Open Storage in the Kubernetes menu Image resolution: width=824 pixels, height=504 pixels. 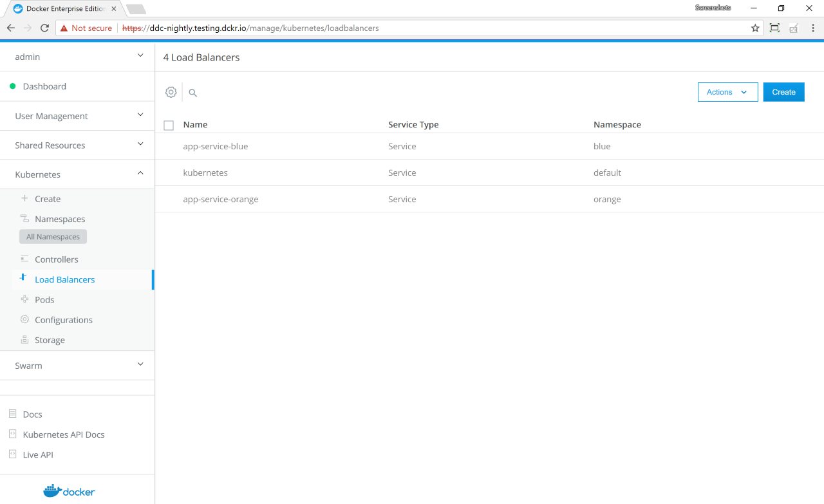coord(50,340)
